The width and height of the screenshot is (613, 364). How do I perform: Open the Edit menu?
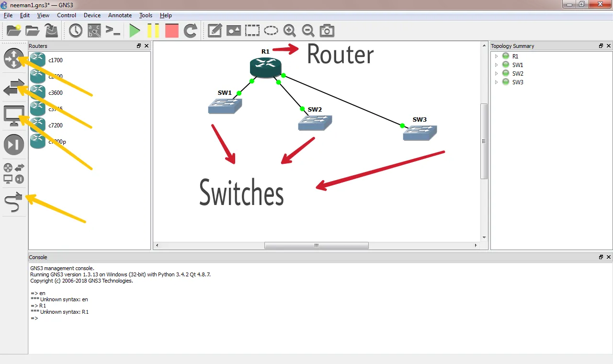coord(25,15)
